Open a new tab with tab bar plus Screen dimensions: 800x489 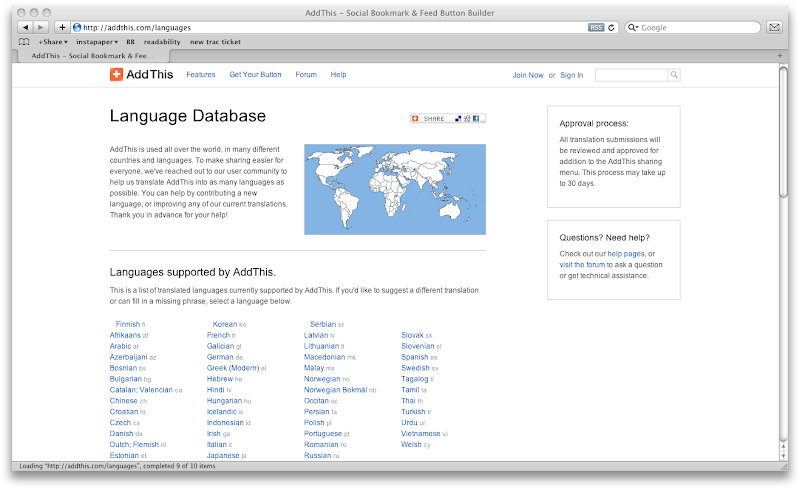pyautogui.click(x=780, y=56)
